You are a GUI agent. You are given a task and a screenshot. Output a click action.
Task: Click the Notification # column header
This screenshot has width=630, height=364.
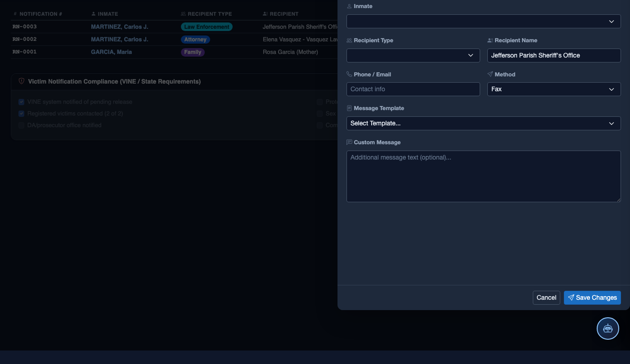point(38,14)
